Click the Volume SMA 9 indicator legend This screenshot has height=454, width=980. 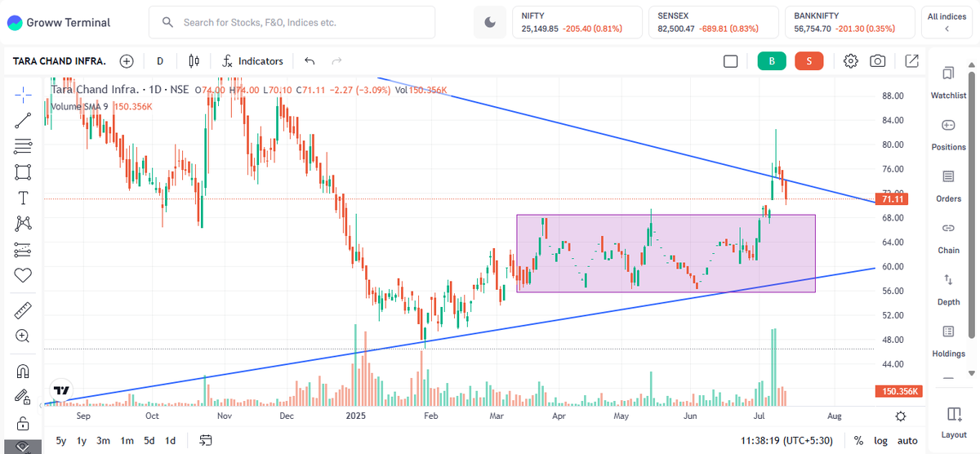click(x=79, y=106)
